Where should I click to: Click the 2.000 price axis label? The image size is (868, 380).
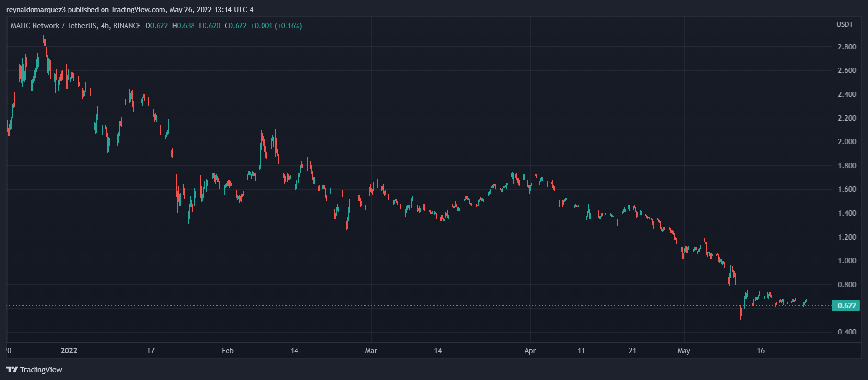click(x=846, y=142)
